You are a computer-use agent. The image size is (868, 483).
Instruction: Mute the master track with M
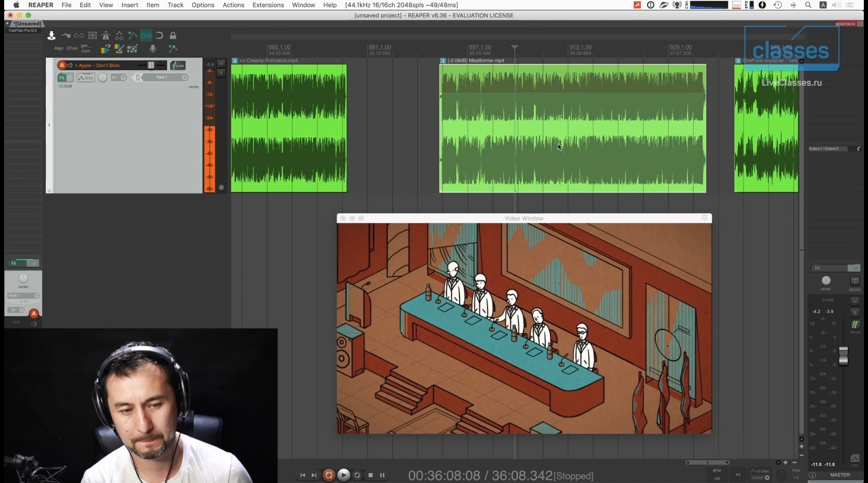855,302
